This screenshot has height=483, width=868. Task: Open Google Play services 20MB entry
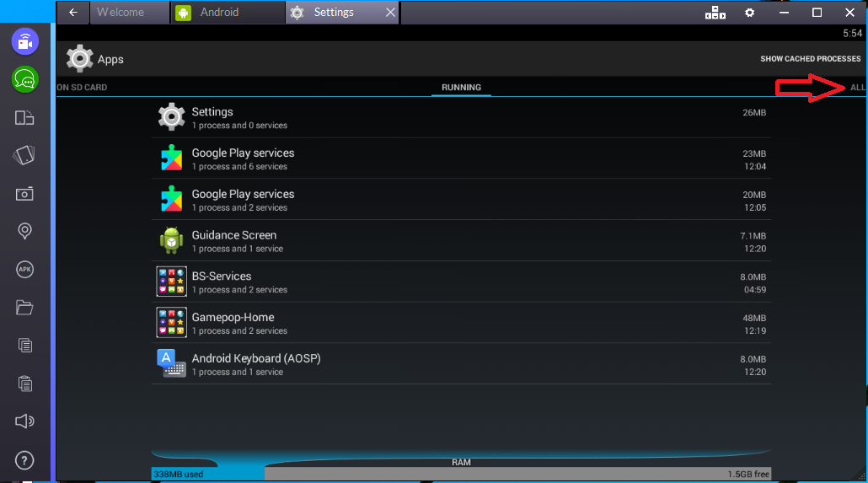461,200
